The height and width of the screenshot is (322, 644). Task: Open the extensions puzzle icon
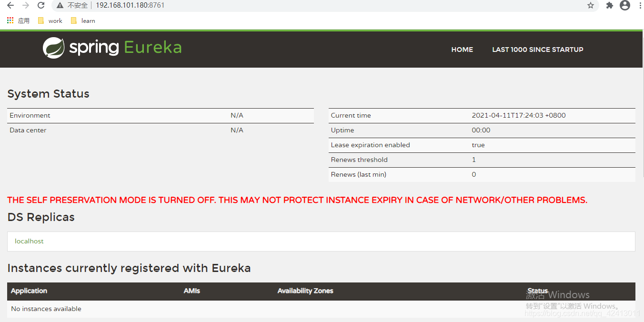tap(609, 5)
